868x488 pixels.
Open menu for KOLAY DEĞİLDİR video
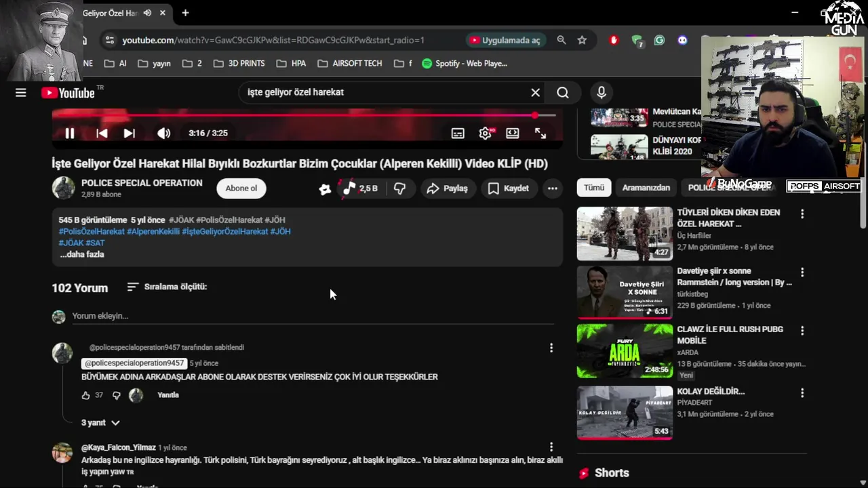pyautogui.click(x=802, y=393)
